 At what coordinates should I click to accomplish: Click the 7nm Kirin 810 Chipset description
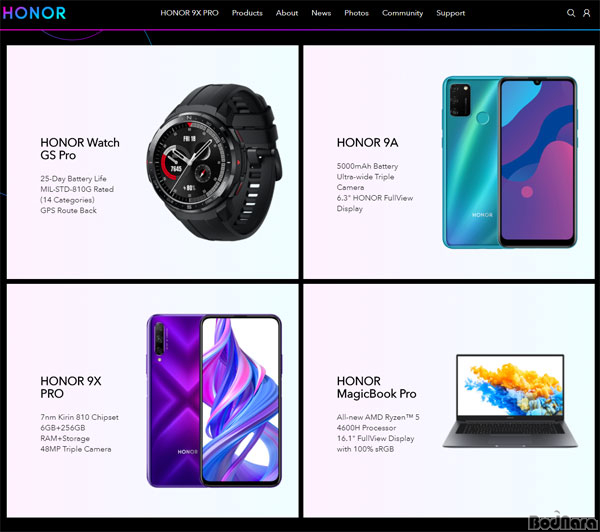click(x=80, y=417)
